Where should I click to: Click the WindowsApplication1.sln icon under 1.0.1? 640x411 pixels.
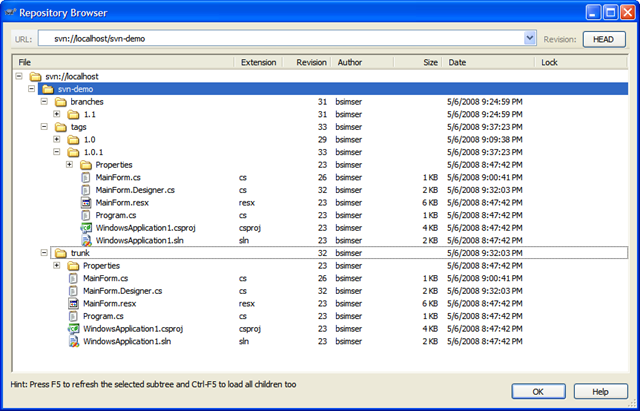click(86, 240)
